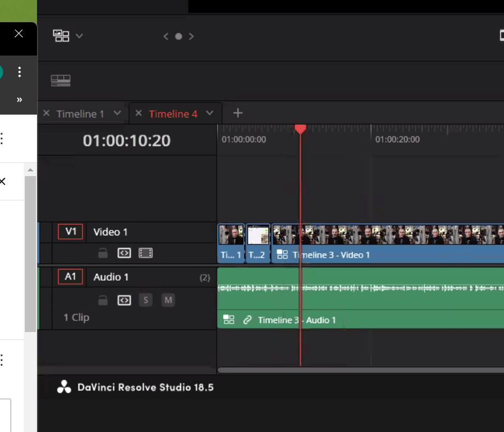Image resolution: width=504 pixels, height=432 pixels.
Task: Click the compound clip icon on video clip
Action: coord(282,254)
